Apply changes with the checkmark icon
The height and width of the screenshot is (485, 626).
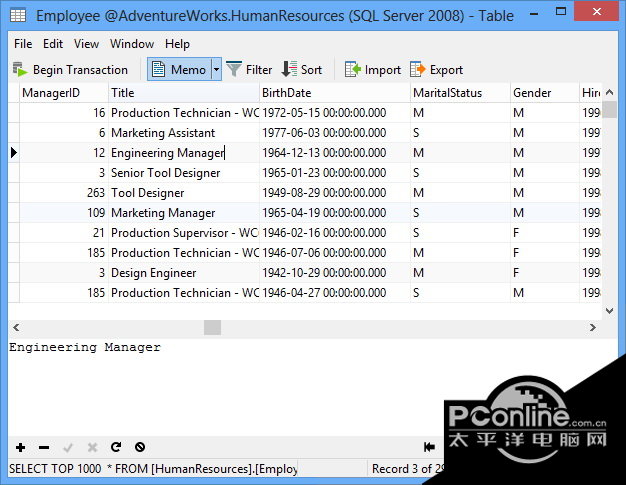68,447
